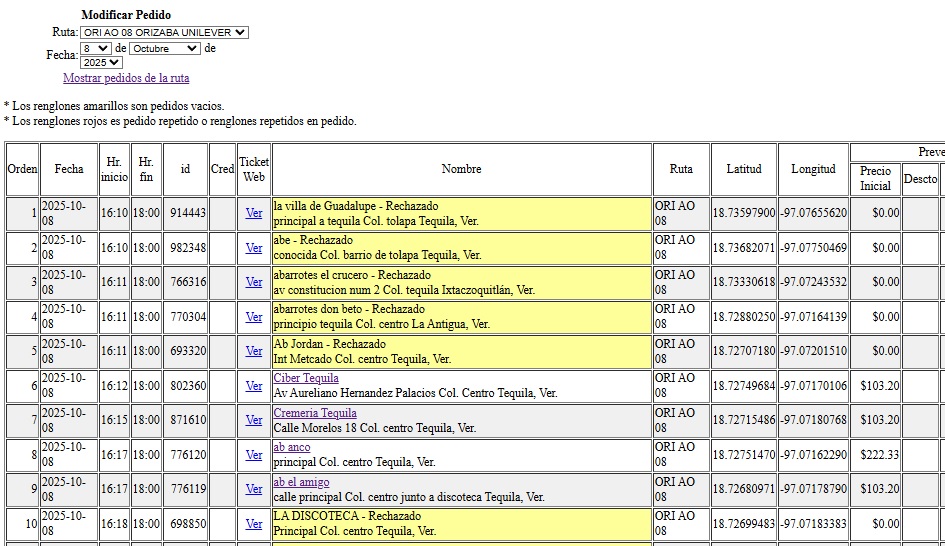
Task: Open Ver ticket for order id 982348
Action: tap(254, 248)
